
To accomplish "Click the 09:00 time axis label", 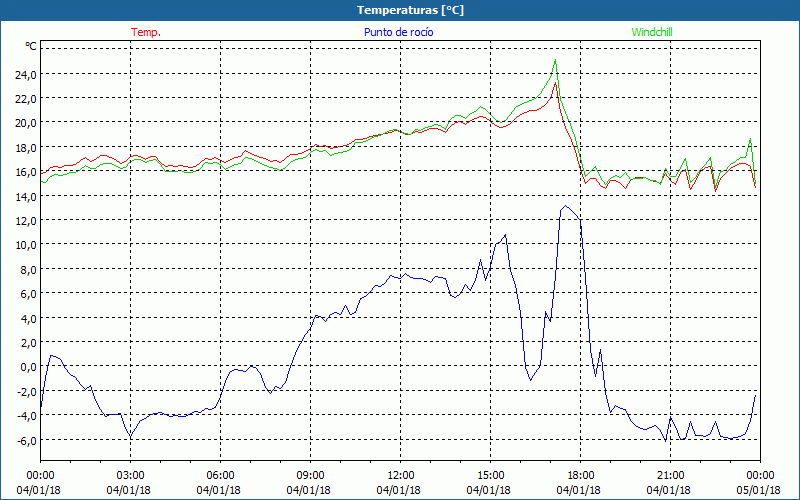I will pyautogui.click(x=310, y=476).
